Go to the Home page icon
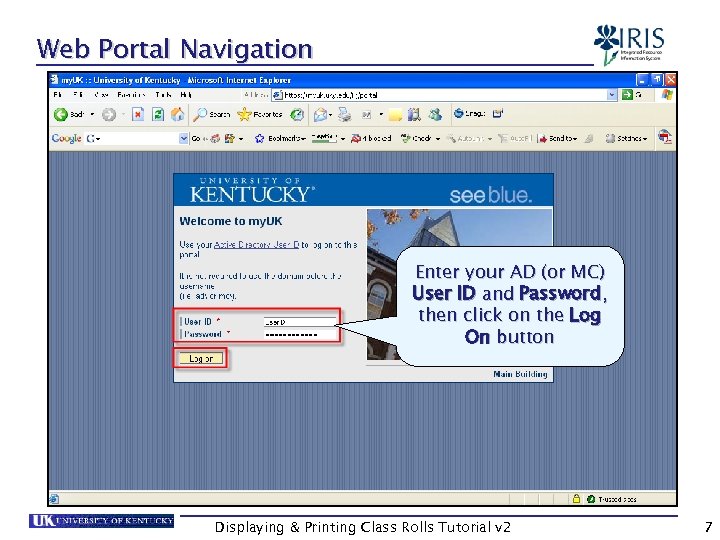Screen dimensions: 720x540 pyautogui.click(x=178, y=114)
